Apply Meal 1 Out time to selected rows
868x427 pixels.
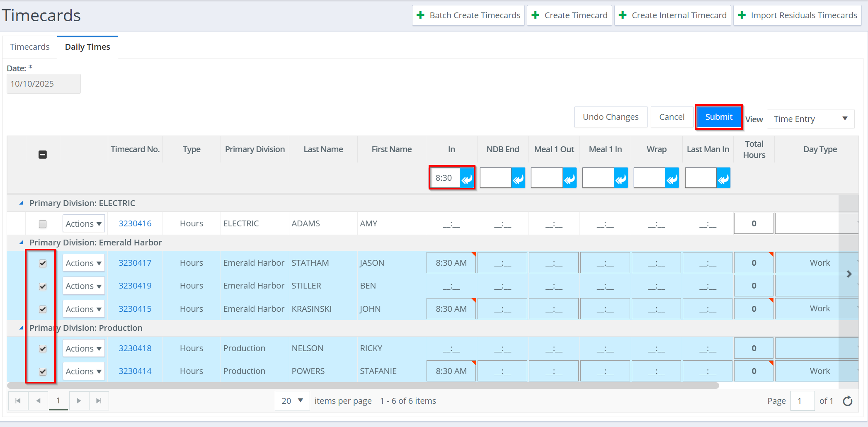[x=570, y=178]
